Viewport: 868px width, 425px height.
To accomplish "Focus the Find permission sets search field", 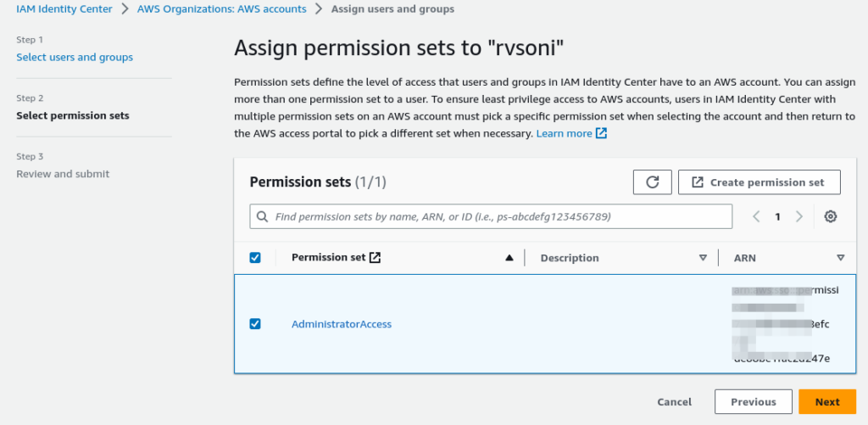I will 500,216.
